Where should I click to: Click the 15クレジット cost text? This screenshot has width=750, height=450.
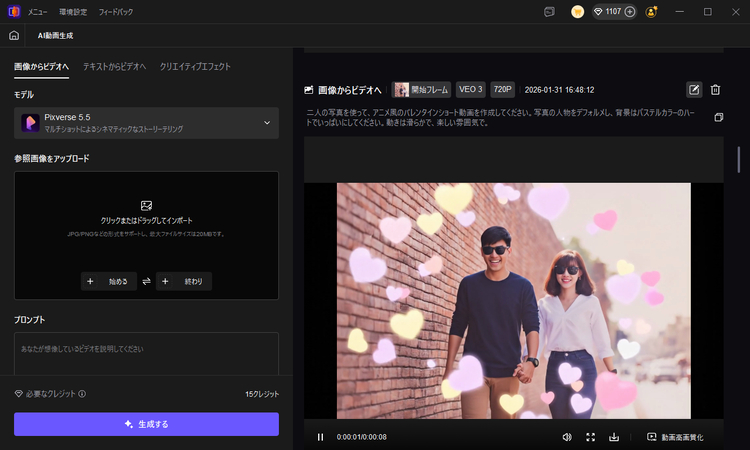[x=262, y=394]
